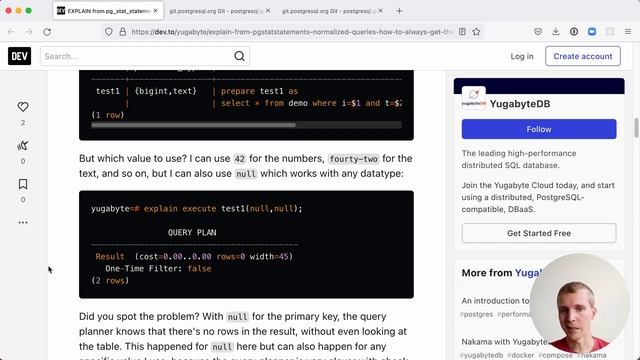Reload the page
This screenshot has height=360, width=640.
click(x=47, y=32)
